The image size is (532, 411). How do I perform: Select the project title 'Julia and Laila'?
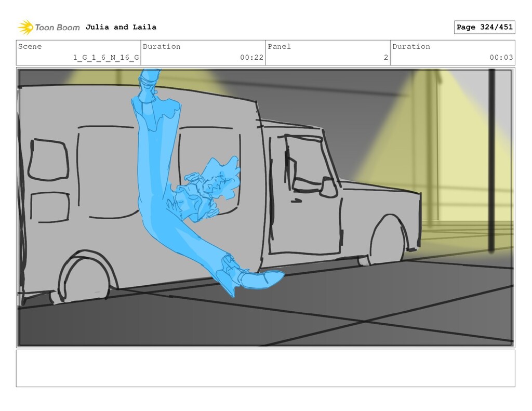coord(121,27)
